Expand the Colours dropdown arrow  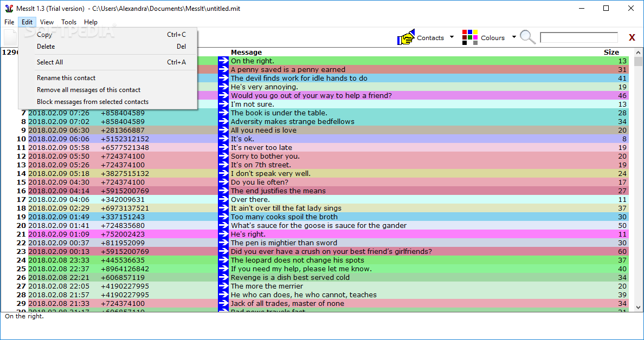514,37
